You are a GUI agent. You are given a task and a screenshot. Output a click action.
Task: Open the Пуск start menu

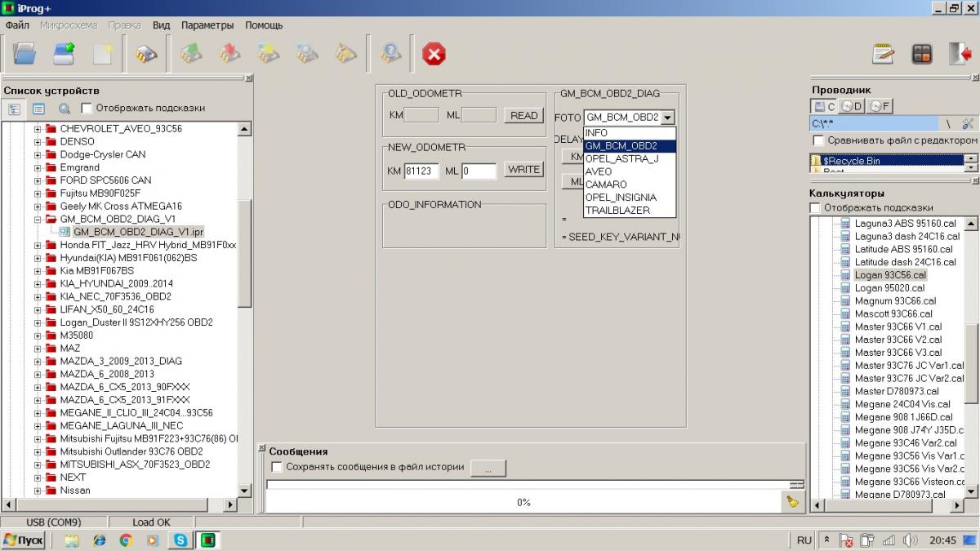coord(23,540)
